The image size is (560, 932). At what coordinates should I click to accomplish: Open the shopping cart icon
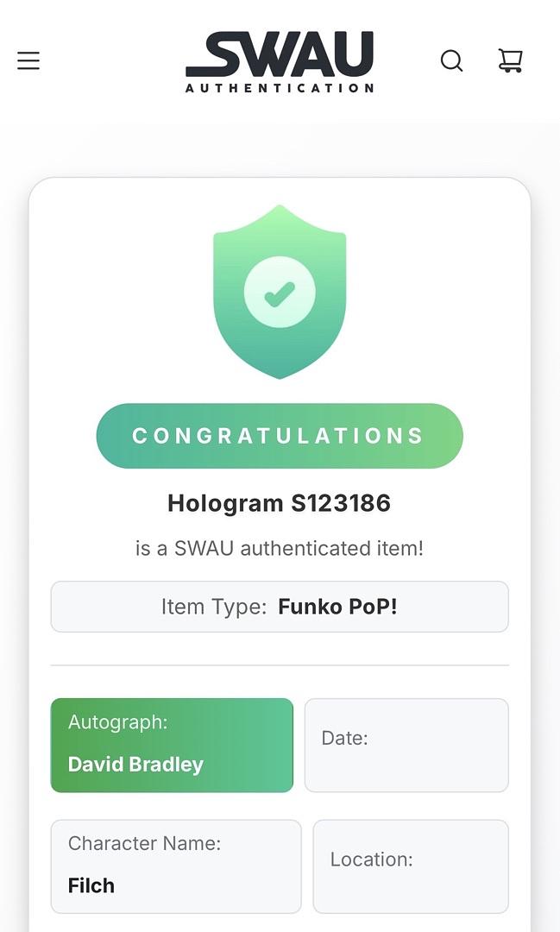[510, 60]
